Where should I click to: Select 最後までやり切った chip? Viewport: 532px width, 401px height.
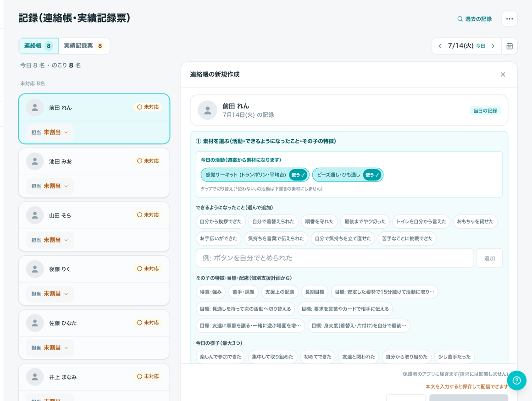365,221
